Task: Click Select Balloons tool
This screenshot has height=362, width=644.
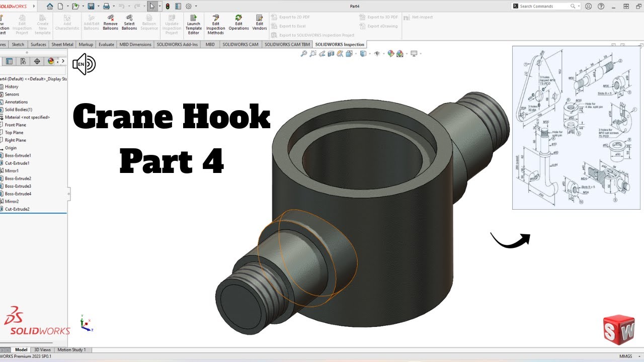Action: (129, 22)
